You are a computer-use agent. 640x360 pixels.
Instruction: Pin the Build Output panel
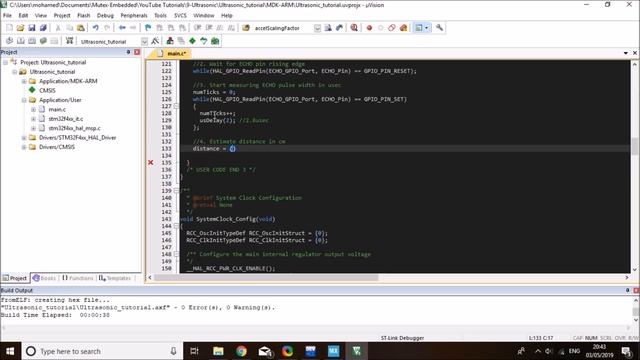click(627, 290)
